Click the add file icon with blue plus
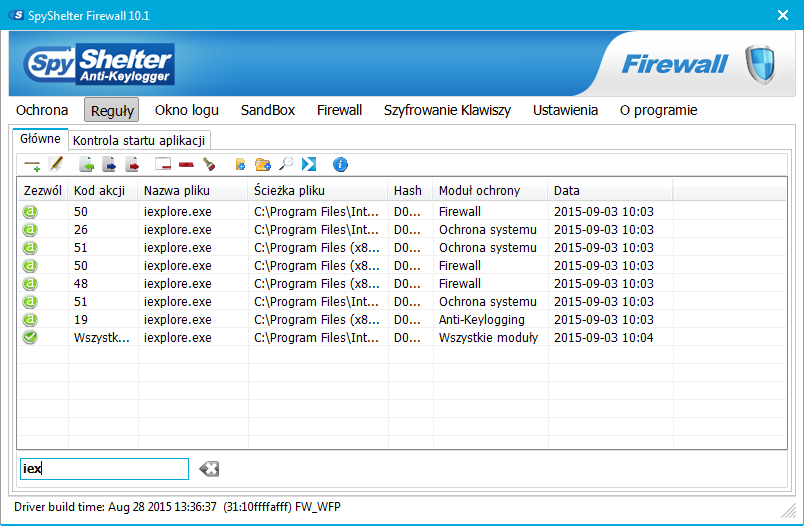The height and width of the screenshot is (526, 804). click(240, 165)
